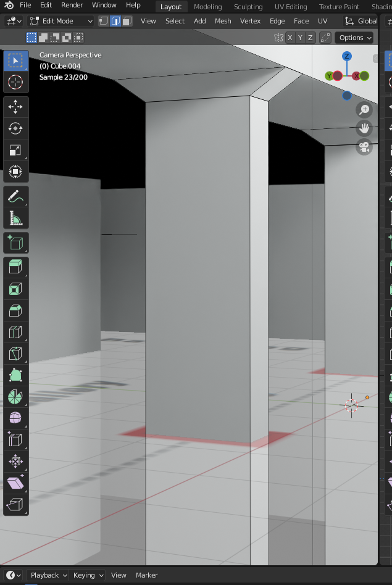Select the Rip Region tool
This screenshot has width=392, height=585.
(x=15, y=505)
